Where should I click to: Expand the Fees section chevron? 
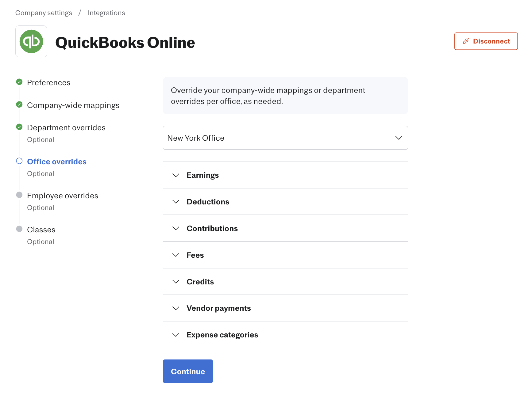click(176, 255)
